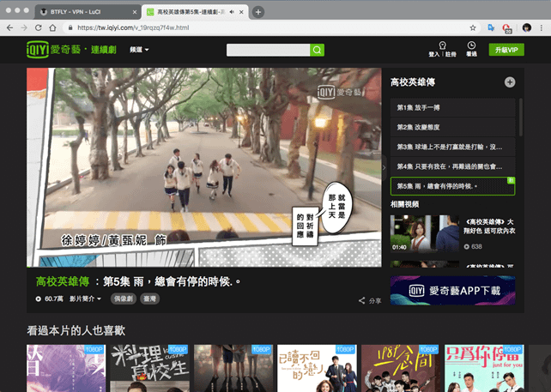Select episode 第4集 只要有我在
551x392 pixels.
[x=452, y=166]
